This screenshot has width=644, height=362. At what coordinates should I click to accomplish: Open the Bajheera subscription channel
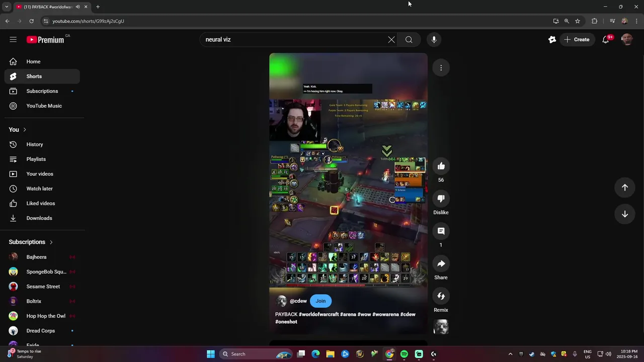42,257
